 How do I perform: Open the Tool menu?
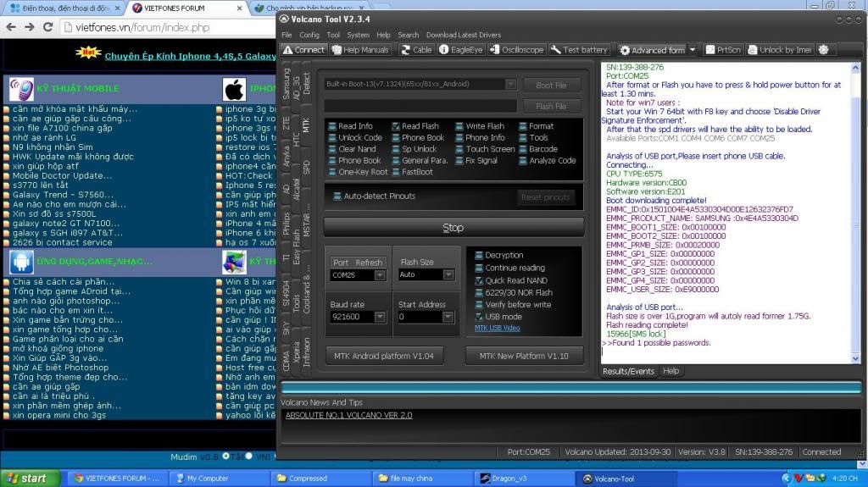tap(333, 35)
